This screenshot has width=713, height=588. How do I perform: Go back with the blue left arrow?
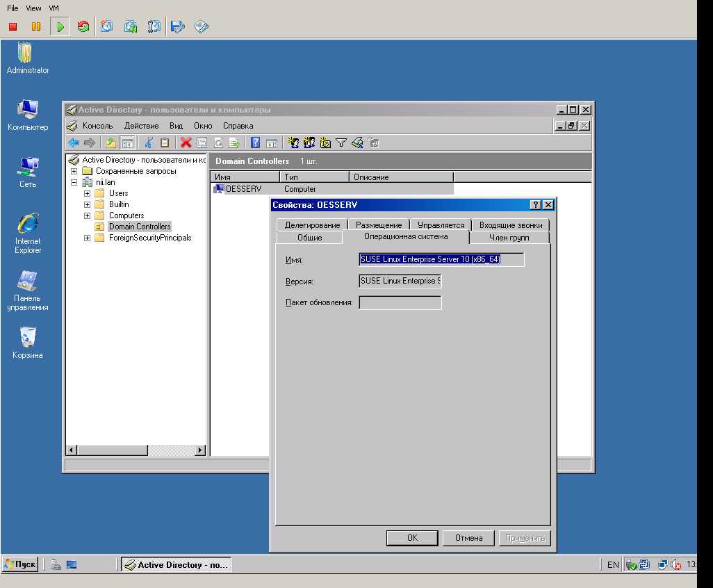click(74, 142)
